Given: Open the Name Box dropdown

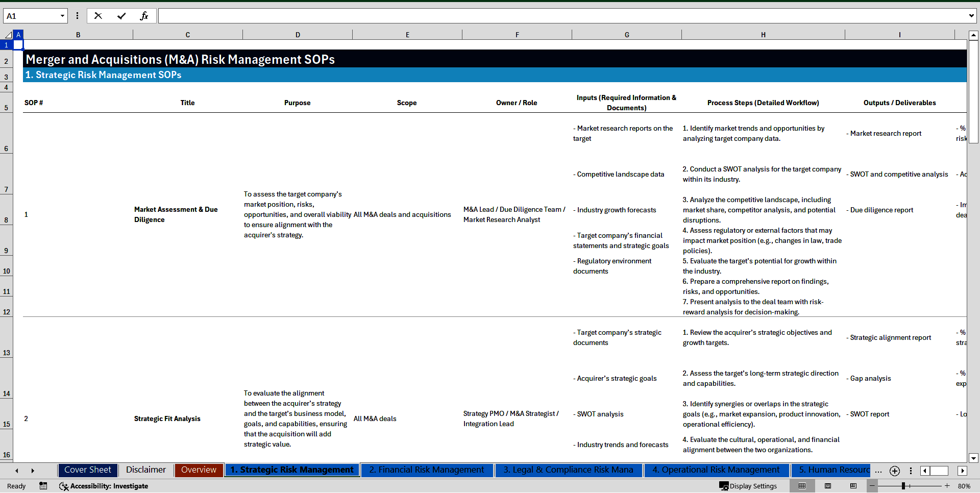Looking at the screenshot, I should 62,15.
